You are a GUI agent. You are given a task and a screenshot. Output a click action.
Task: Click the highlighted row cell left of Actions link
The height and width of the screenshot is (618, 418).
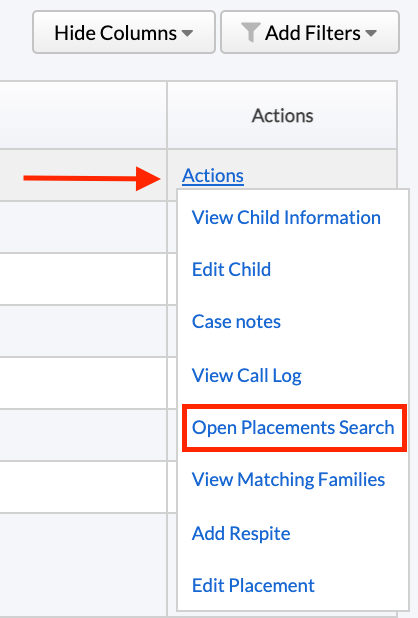coord(83,175)
